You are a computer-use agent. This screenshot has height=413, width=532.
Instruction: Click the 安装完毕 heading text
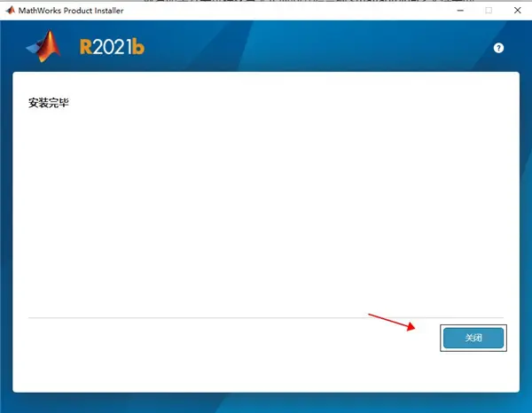click(x=49, y=103)
